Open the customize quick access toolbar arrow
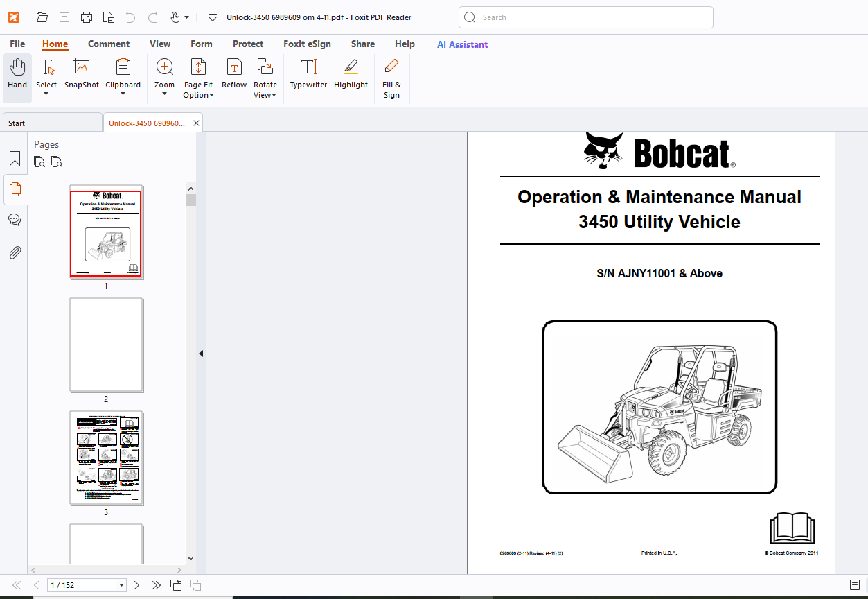Image resolution: width=868 pixels, height=599 pixels. click(213, 17)
